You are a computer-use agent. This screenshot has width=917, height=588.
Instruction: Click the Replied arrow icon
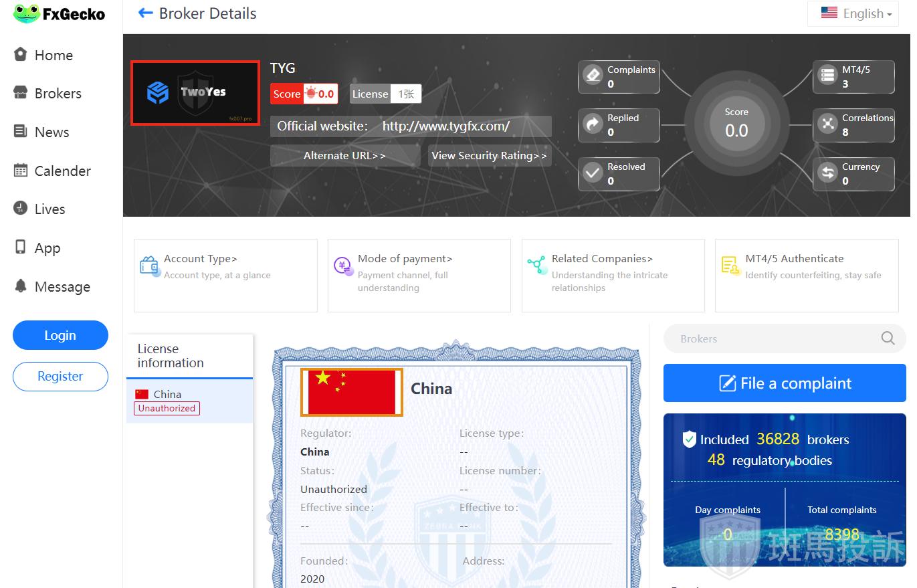(x=593, y=124)
